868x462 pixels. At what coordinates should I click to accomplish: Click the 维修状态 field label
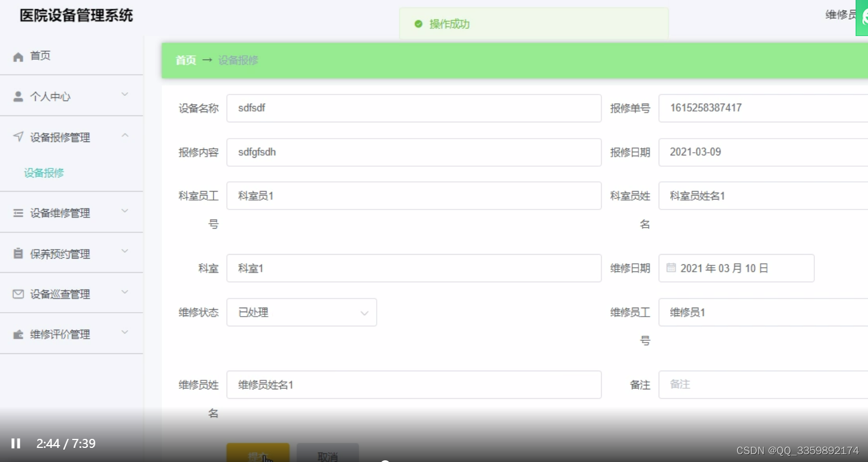pyautogui.click(x=199, y=312)
